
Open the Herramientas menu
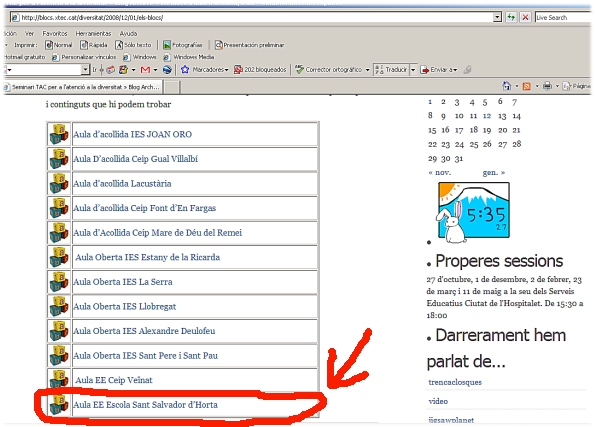click(93, 33)
